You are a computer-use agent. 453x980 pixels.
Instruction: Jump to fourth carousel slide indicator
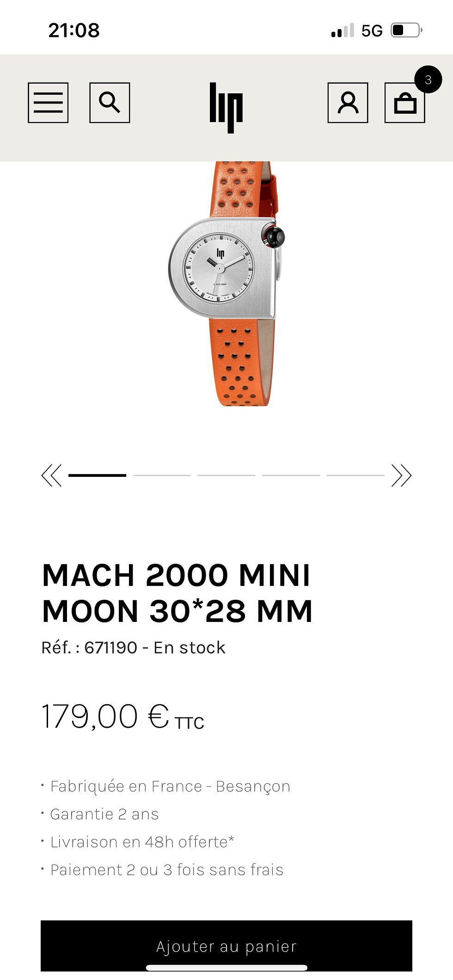291,475
